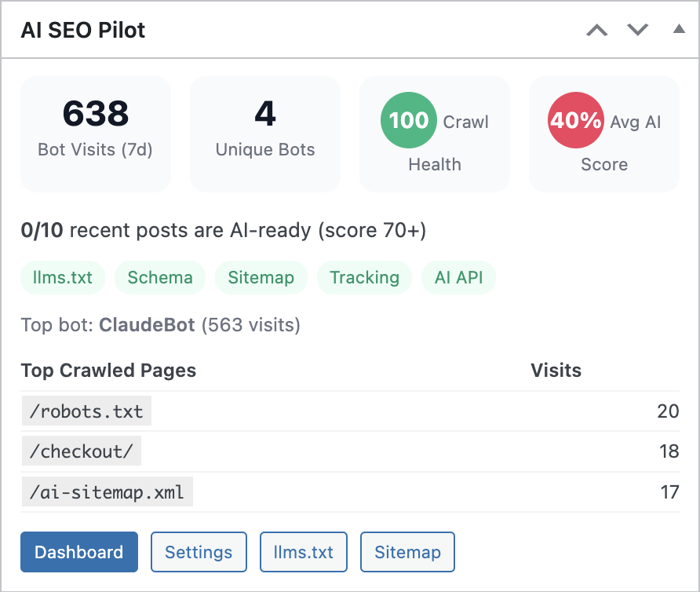Click the /checkout/ crawled page
The height and width of the screenshot is (592, 700).
click(82, 452)
